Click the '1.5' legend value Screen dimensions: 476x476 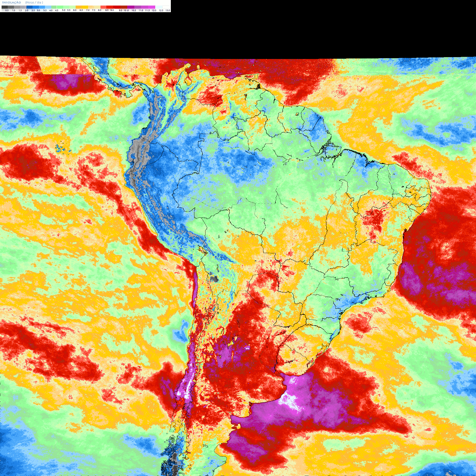pyautogui.click(x=20, y=10)
